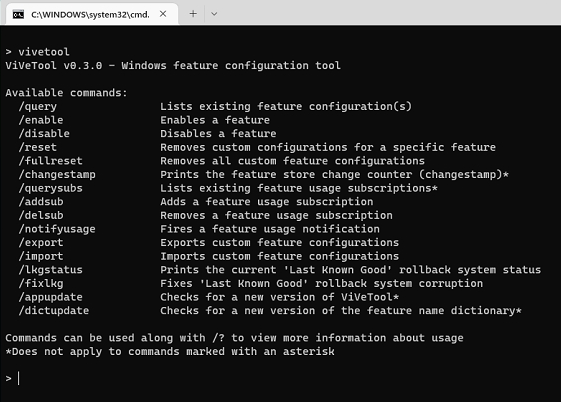Click the /notifyusage command text
The width and height of the screenshot is (561, 402).
click(x=57, y=229)
